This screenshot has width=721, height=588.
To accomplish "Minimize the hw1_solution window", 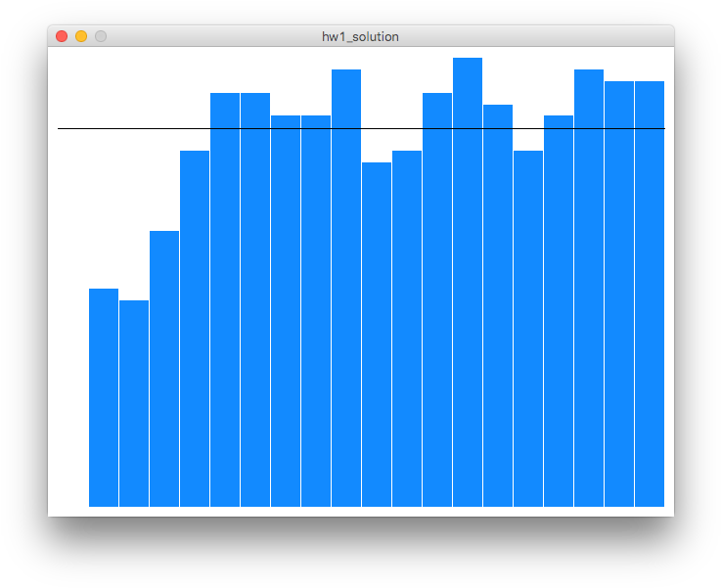I will [x=81, y=36].
